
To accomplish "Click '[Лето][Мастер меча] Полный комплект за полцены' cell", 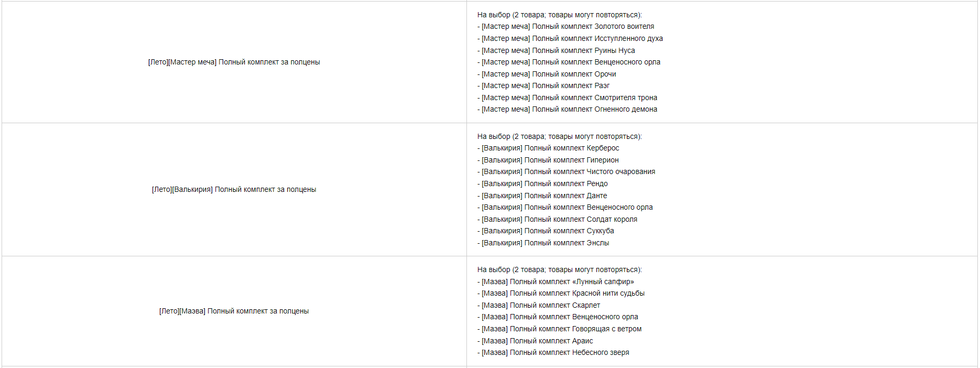I will [234, 62].
